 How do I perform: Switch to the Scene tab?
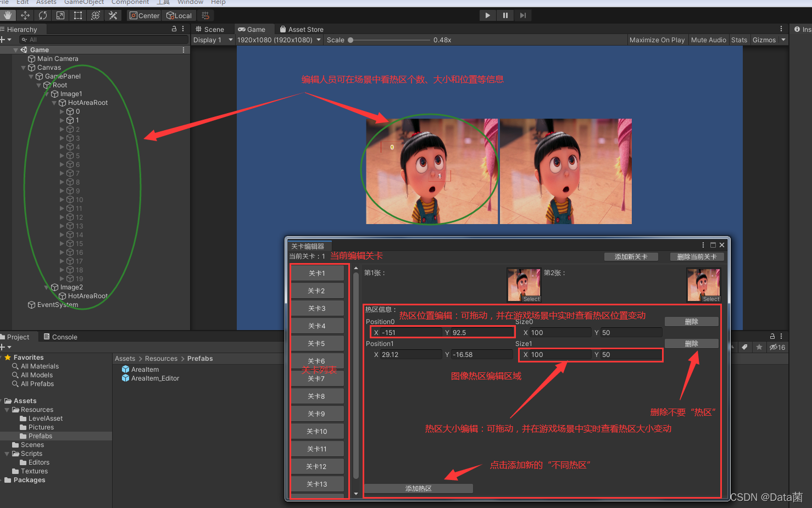coord(210,30)
